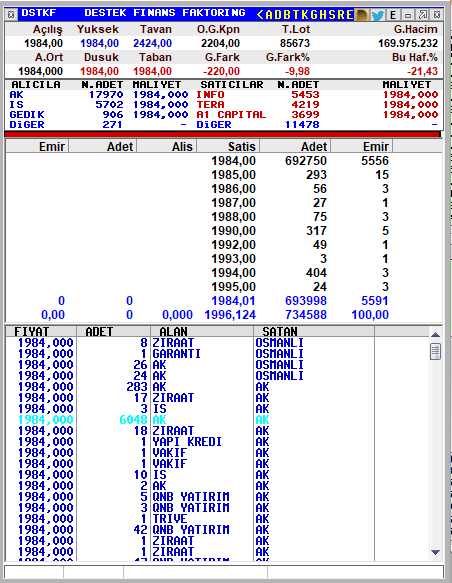Click total ask quantity 693998
The image size is (452, 583).
tap(306, 301)
